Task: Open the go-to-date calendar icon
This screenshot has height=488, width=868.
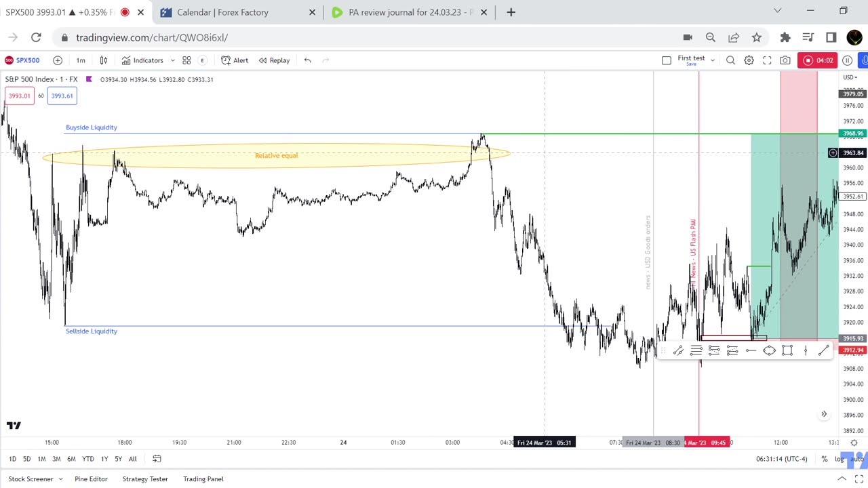Action: (x=157, y=459)
